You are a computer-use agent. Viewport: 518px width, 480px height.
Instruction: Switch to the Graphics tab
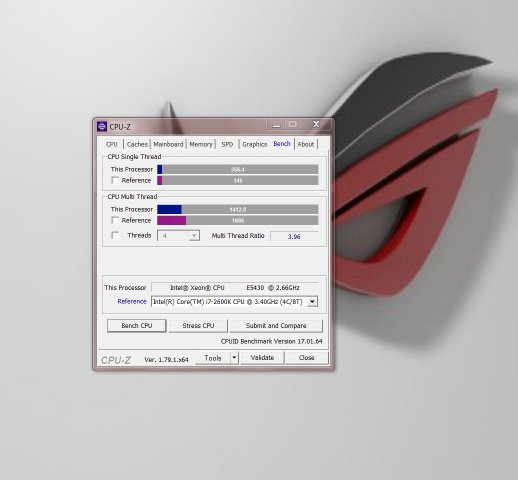tap(255, 144)
